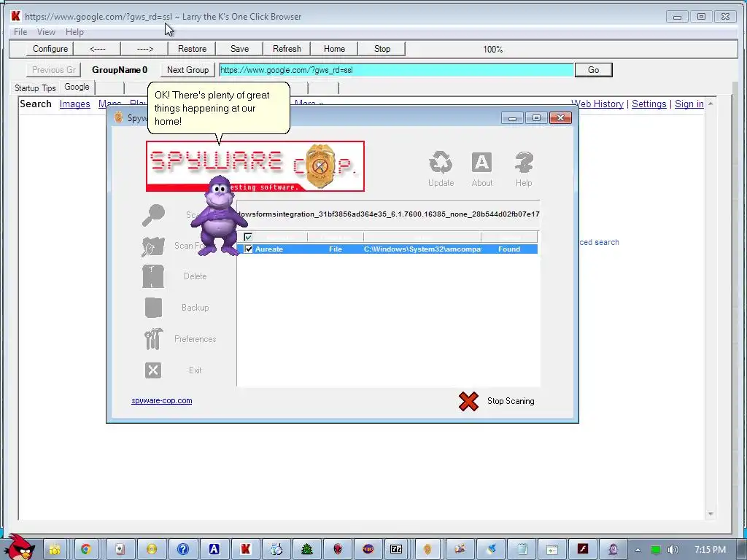Toggle the select-all header checkbox in results
The height and width of the screenshot is (560, 747).
(x=248, y=237)
